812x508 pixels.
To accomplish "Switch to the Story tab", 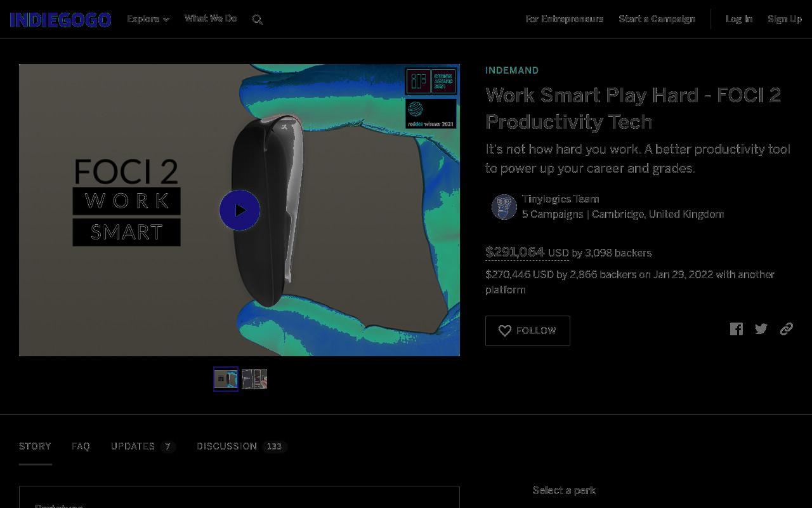I will 35,446.
